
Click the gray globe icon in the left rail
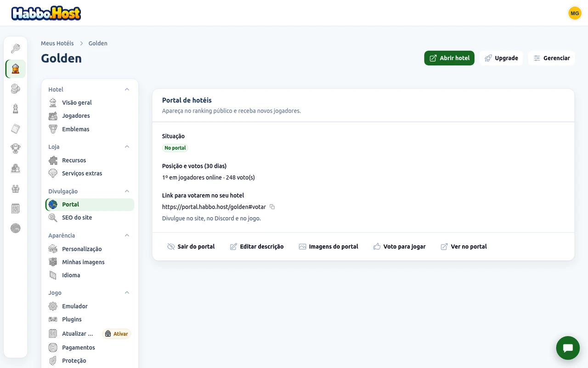click(x=16, y=228)
